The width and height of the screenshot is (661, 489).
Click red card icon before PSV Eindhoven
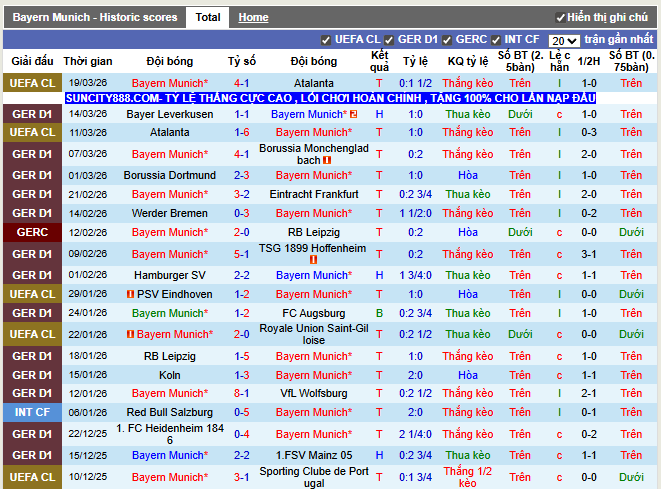[x=130, y=294]
